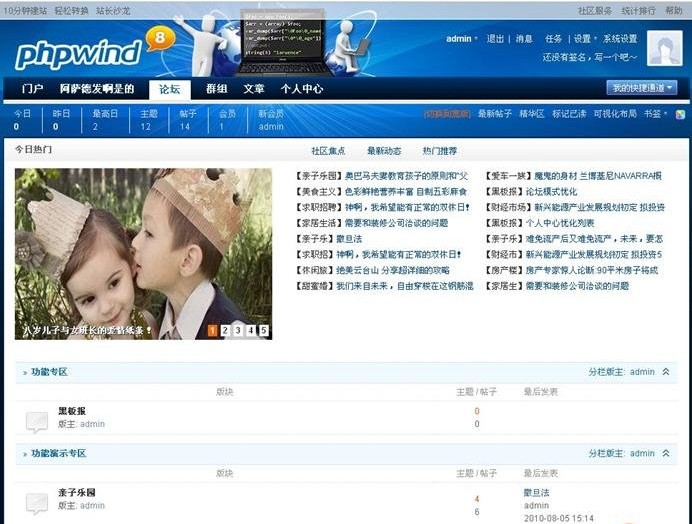This screenshot has height=524, width=692.
Task: Click admin moderator in 功能专区 header
Action: point(642,372)
